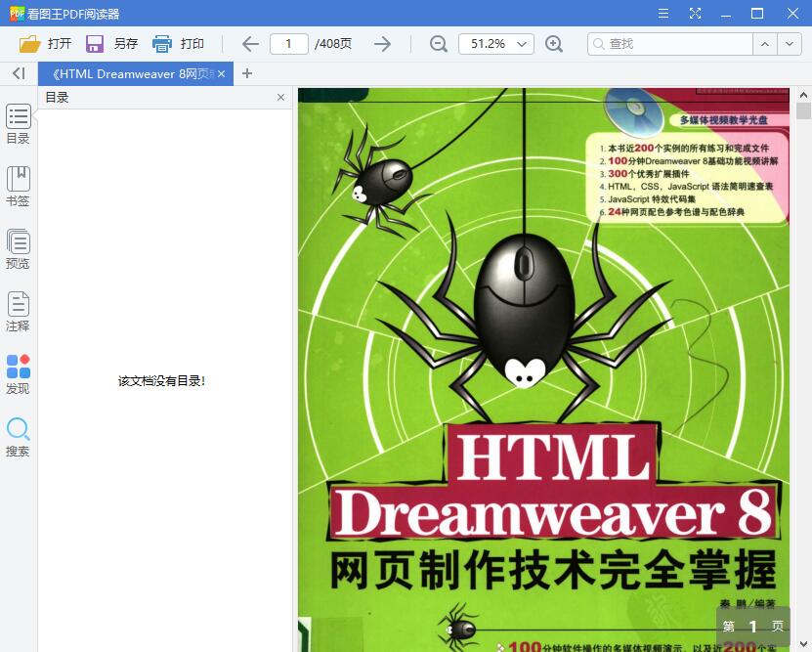Maximize the PDF reader window
Viewport: 812px width, 652px height.
click(x=757, y=14)
